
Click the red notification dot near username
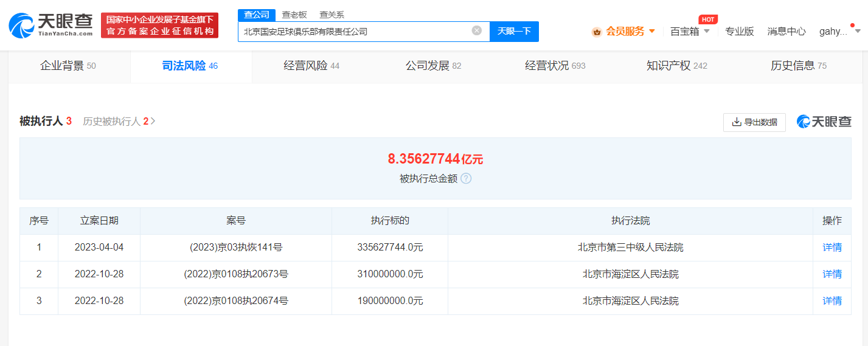tap(853, 26)
